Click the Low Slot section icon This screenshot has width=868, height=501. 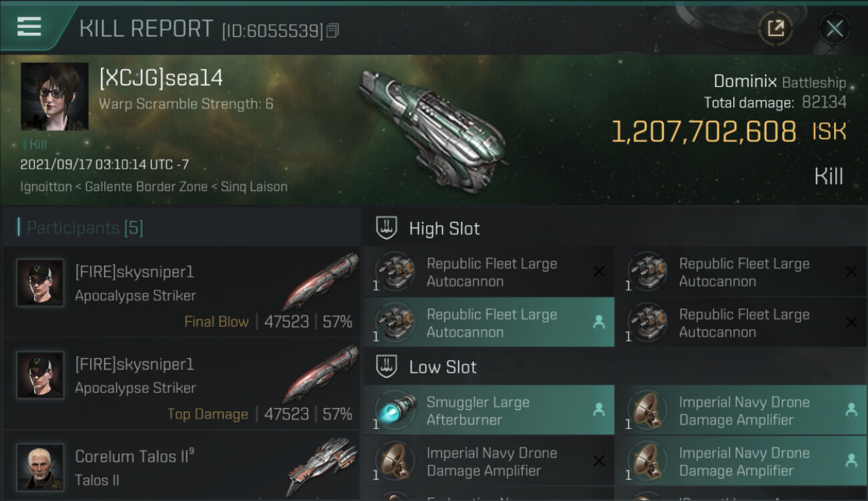387,367
